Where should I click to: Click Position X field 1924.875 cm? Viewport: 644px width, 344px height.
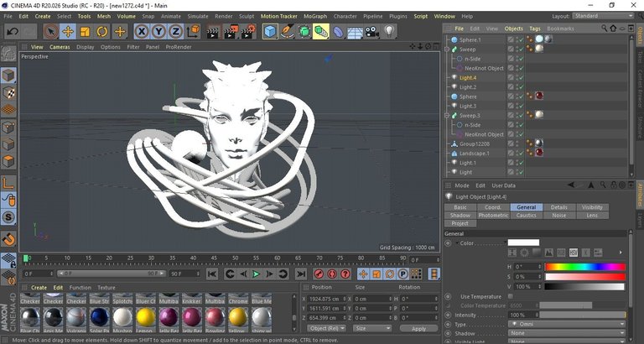tap(326, 299)
